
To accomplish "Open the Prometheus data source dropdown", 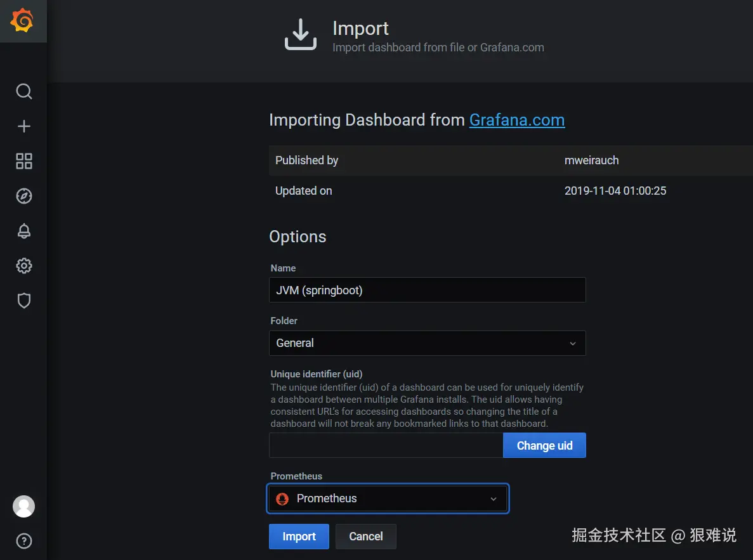I will [x=388, y=498].
